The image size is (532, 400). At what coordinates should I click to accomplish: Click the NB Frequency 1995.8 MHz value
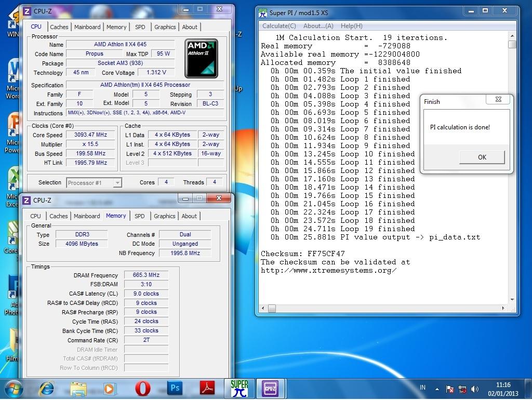point(185,253)
